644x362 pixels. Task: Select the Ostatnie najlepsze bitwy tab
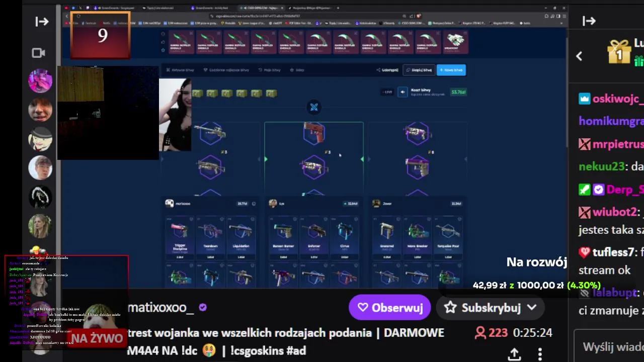tap(226, 70)
